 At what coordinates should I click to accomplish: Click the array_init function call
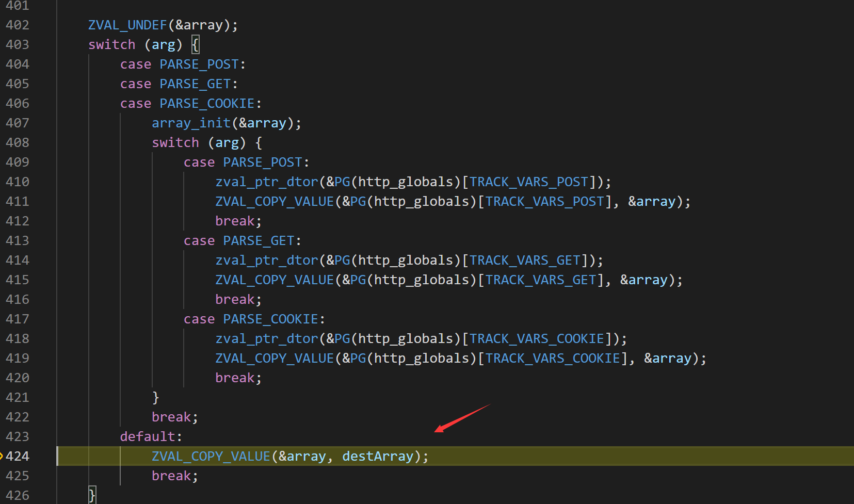pyautogui.click(x=191, y=123)
